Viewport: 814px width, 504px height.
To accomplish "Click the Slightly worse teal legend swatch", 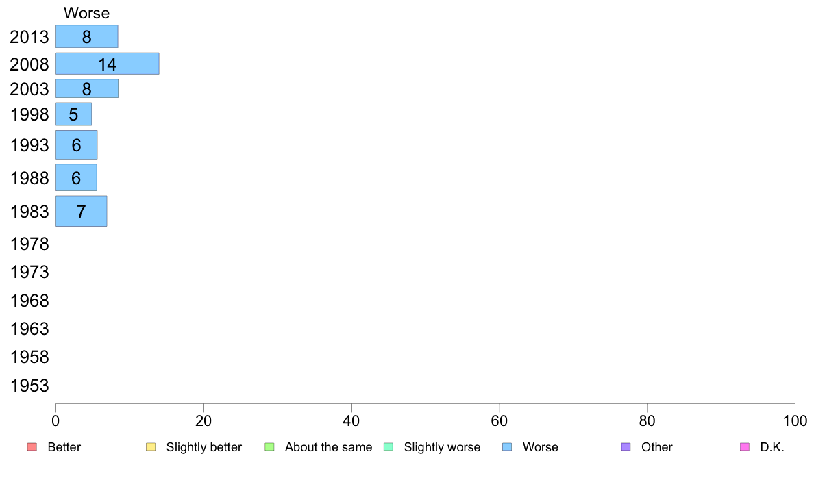I will pos(388,447).
